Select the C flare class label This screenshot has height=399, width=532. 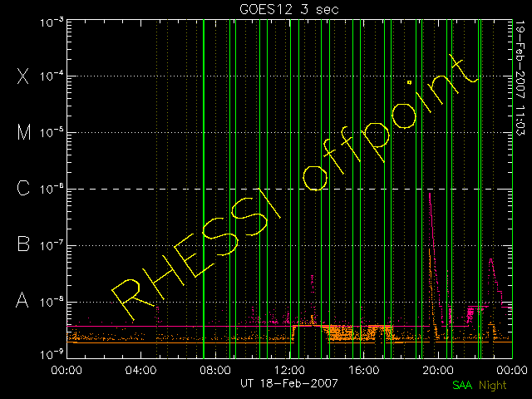[x=23, y=189]
